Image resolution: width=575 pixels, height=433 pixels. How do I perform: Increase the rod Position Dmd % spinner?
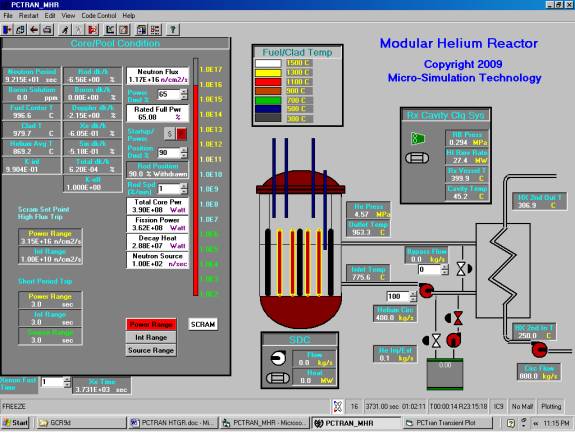[x=184, y=150]
